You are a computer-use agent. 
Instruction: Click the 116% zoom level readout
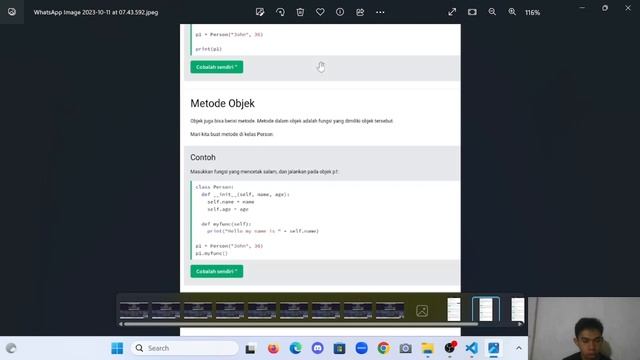(532, 13)
